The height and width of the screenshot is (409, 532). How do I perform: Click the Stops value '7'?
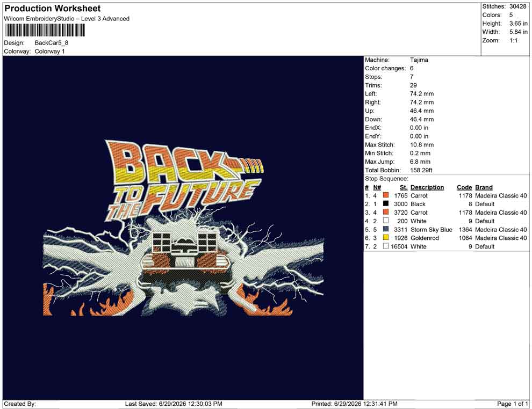pos(412,77)
